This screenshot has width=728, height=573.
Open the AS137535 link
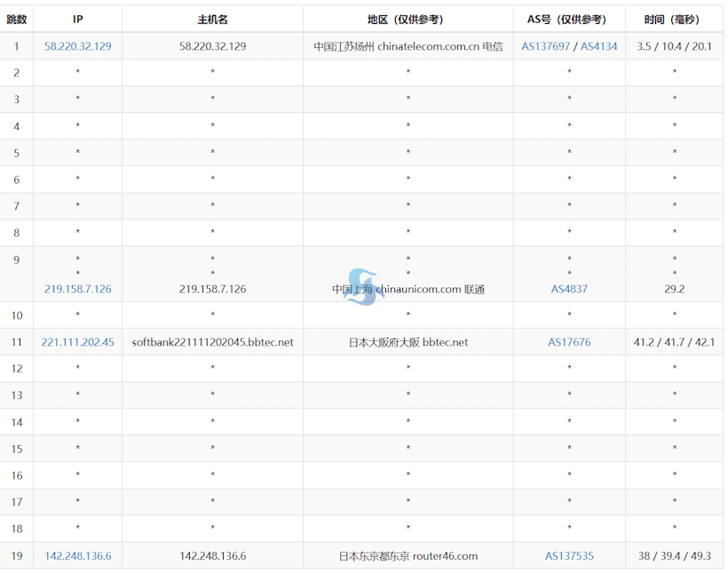point(569,556)
